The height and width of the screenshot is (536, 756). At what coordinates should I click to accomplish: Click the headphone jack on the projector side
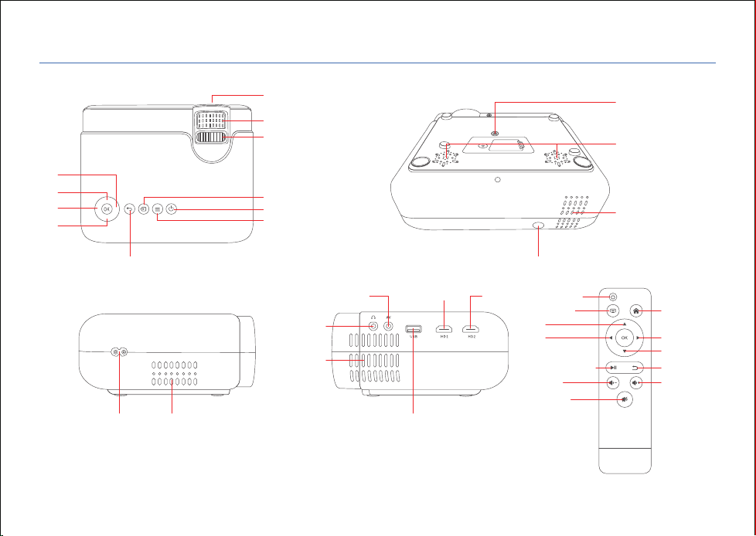[373, 326]
